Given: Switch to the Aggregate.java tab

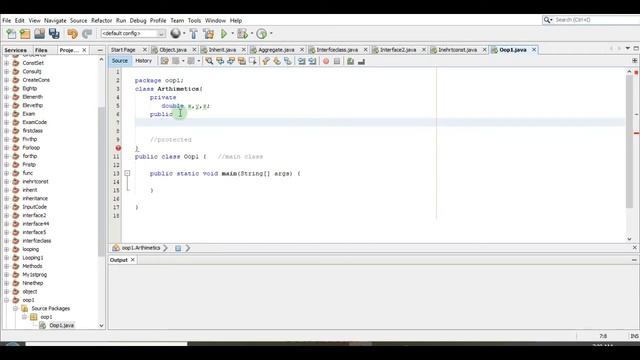Looking at the screenshot, I should 276,50.
